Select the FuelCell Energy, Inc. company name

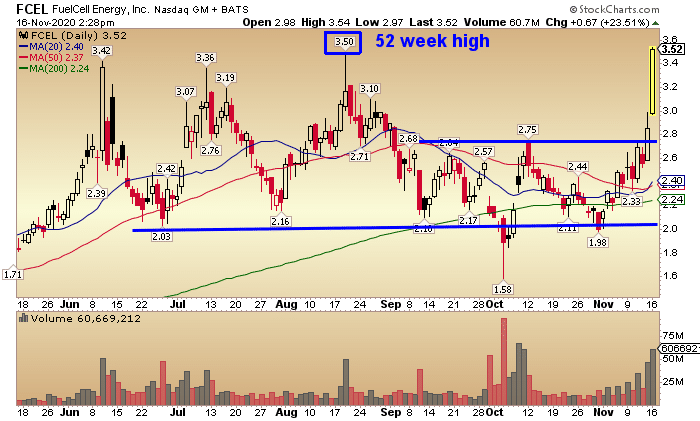[101, 9]
